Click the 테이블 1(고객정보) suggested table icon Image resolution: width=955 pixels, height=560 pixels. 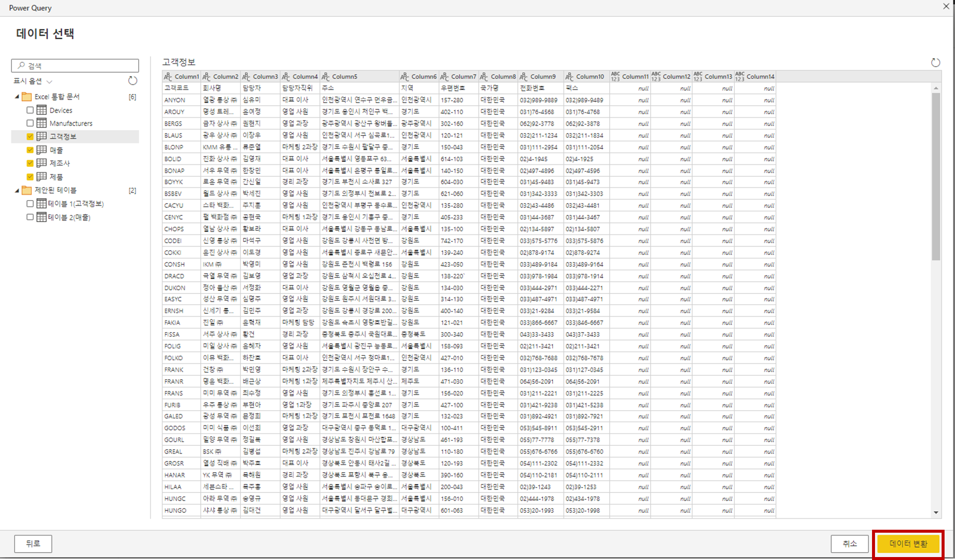[x=42, y=204]
